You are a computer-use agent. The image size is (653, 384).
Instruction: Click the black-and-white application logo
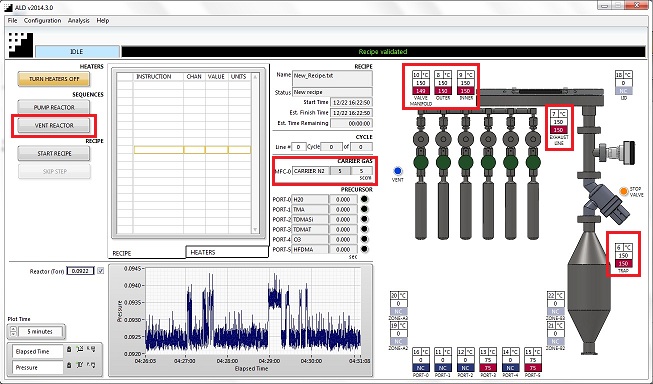[21, 45]
